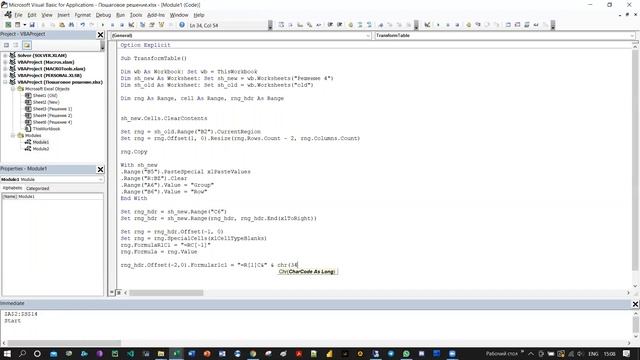Run the macro with the Run Sub icon
The width and height of the screenshot is (640, 360).
[102, 25]
